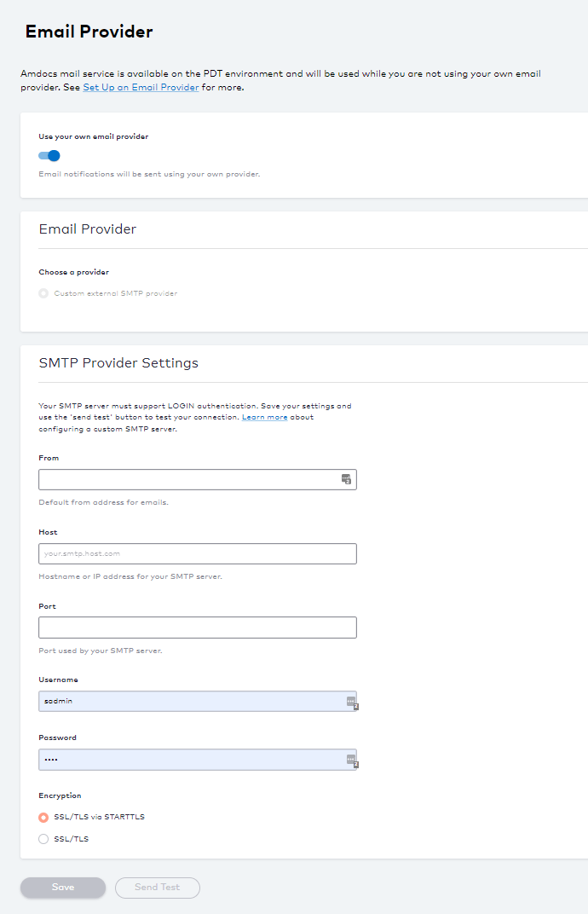Click the From address input field
This screenshot has width=588, height=914.
pyautogui.click(x=198, y=480)
